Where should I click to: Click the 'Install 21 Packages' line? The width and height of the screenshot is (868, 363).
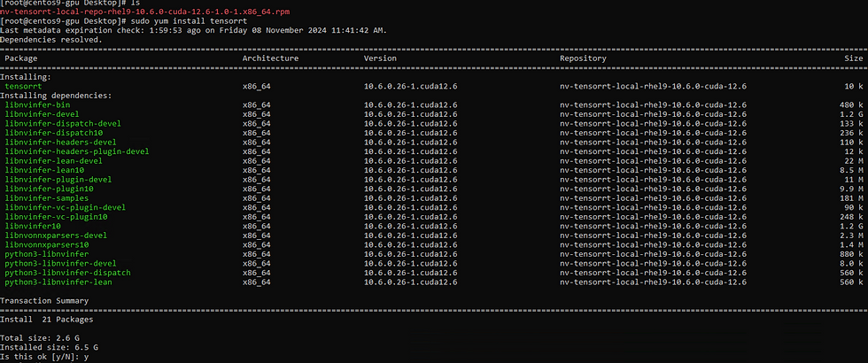(46, 320)
